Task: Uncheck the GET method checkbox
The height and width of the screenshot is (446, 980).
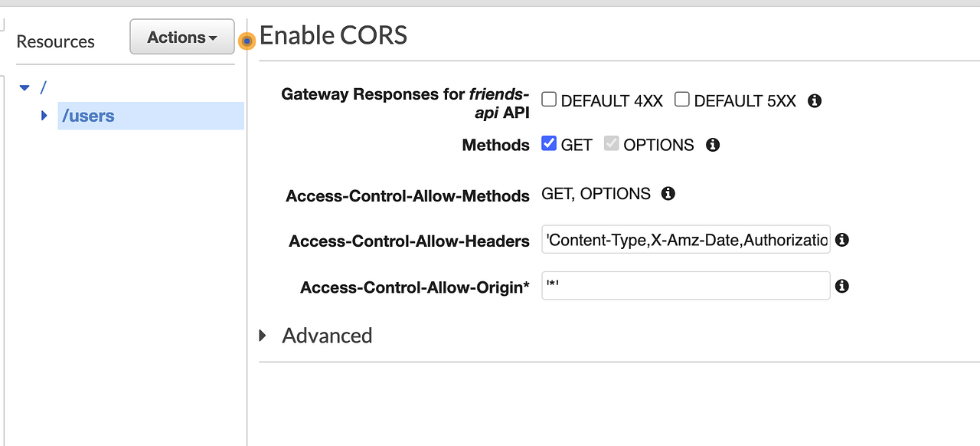Action: (548, 143)
